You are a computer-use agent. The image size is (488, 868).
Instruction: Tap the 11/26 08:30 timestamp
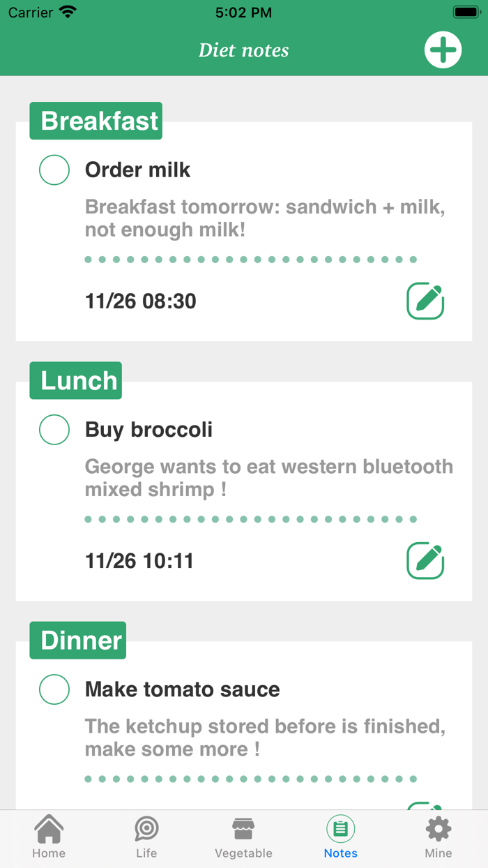[140, 301]
